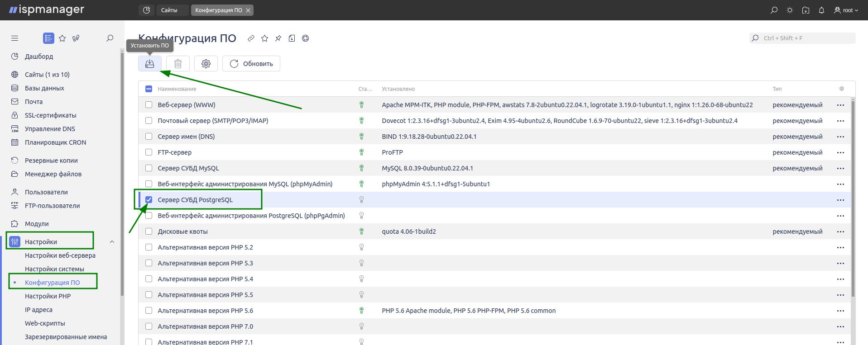The width and height of the screenshot is (868, 345).
Task: Open Базы данных in the sidebar
Action: (44, 88)
